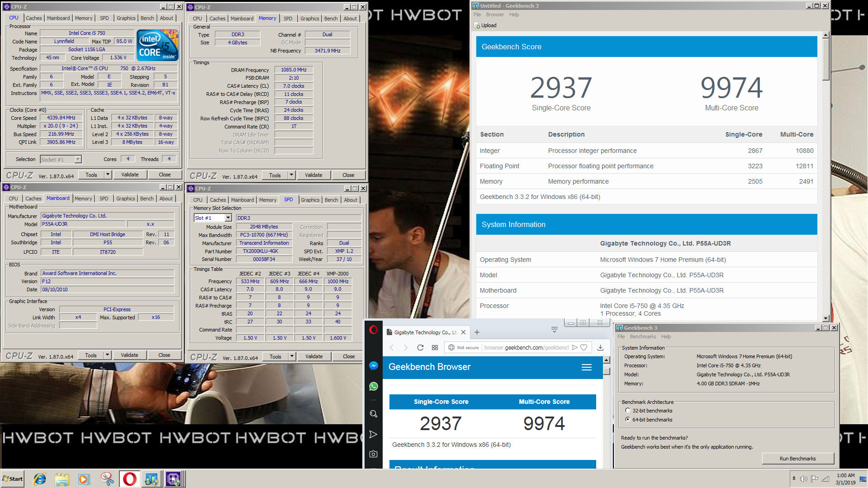Open search in Opera sidebar
This screenshot has width=868, height=488.
tap(373, 414)
